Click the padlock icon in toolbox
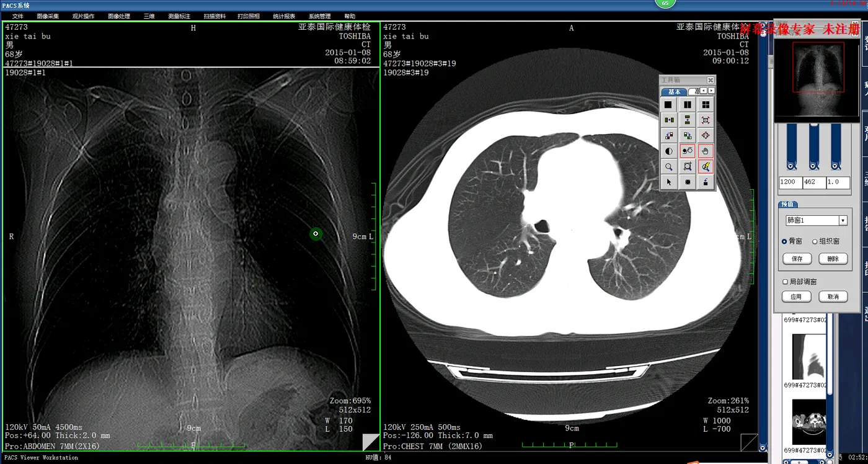This screenshot has height=464, width=868. [x=706, y=182]
